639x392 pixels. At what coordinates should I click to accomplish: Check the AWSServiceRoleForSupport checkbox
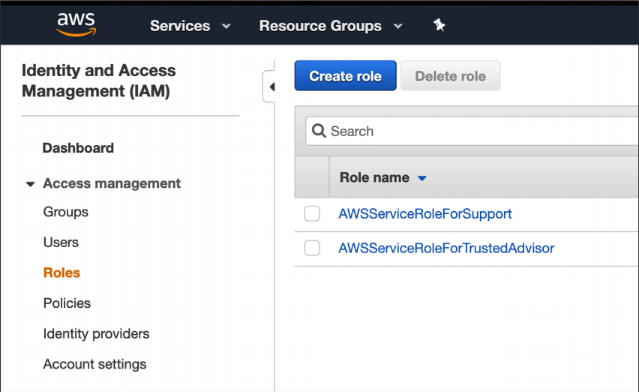coord(312,214)
